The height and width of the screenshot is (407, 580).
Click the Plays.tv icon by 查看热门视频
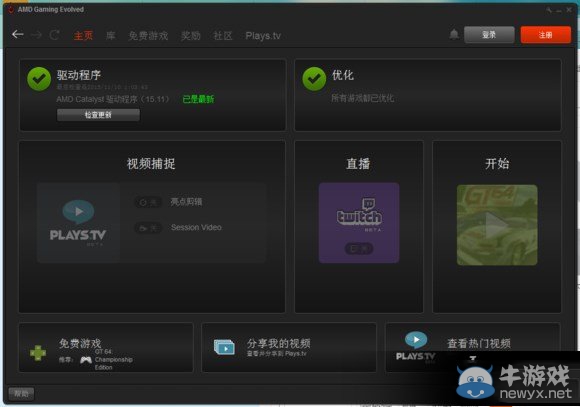[415, 346]
